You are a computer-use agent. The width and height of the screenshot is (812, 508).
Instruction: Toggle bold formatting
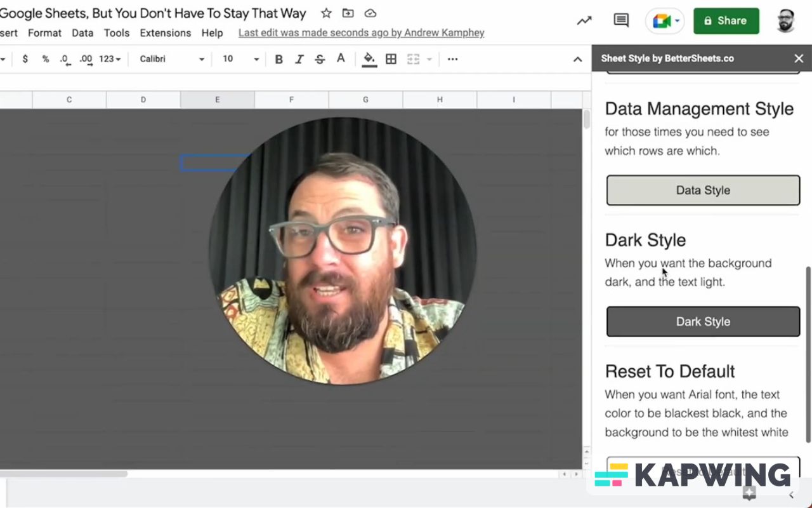(278, 59)
